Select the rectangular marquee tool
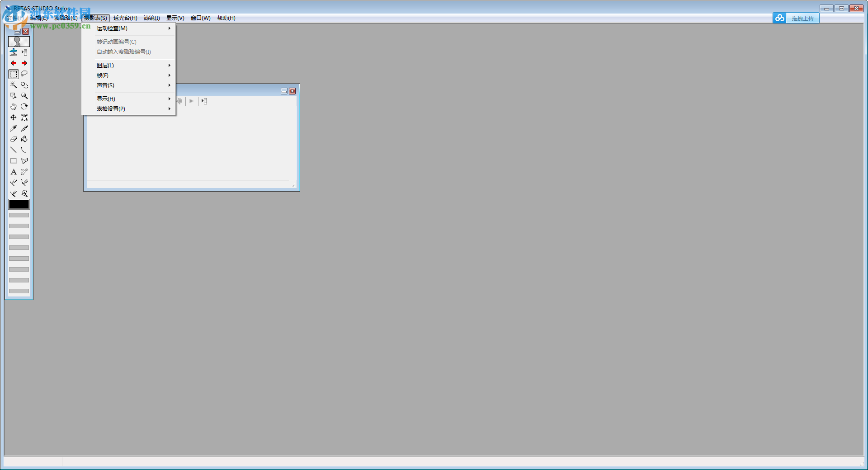The width and height of the screenshot is (868, 470). (14, 74)
